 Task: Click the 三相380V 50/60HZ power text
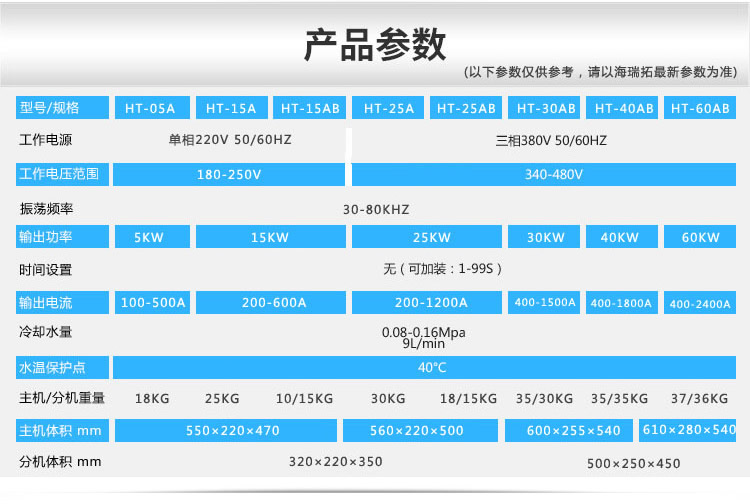(551, 141)
